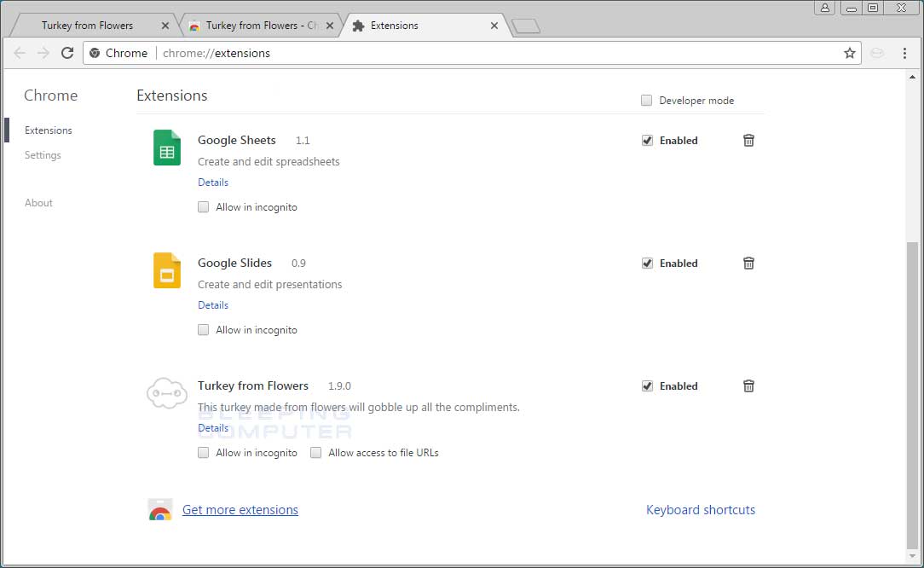Viewport: 924px width, 568px height.
Task: Close the Extensions tab
Action: (x=494, y=26)
